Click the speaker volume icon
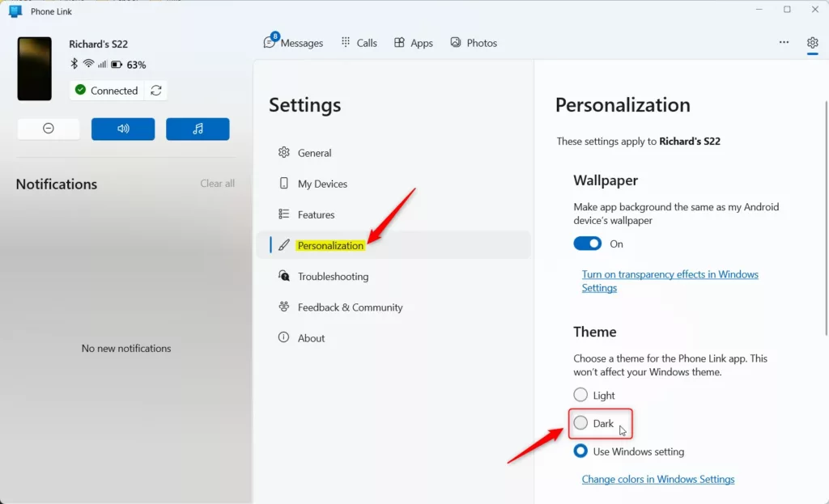The height and width of the screenshot is (504, 829). click(123, 129)
